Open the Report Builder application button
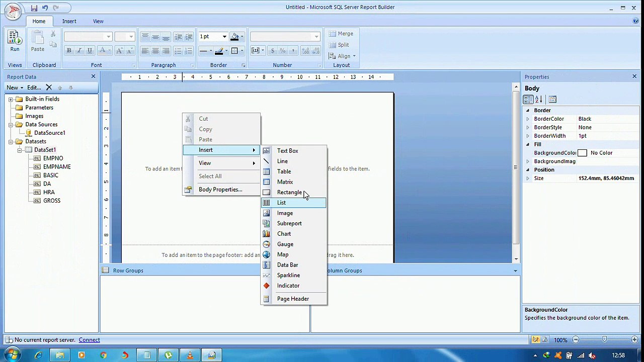 click(12, 10)
